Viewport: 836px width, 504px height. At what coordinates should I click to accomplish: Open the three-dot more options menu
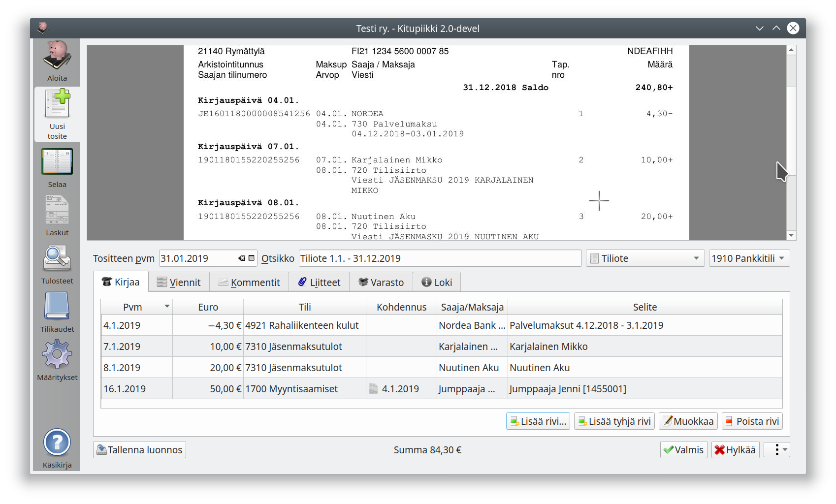click(777, 450)
